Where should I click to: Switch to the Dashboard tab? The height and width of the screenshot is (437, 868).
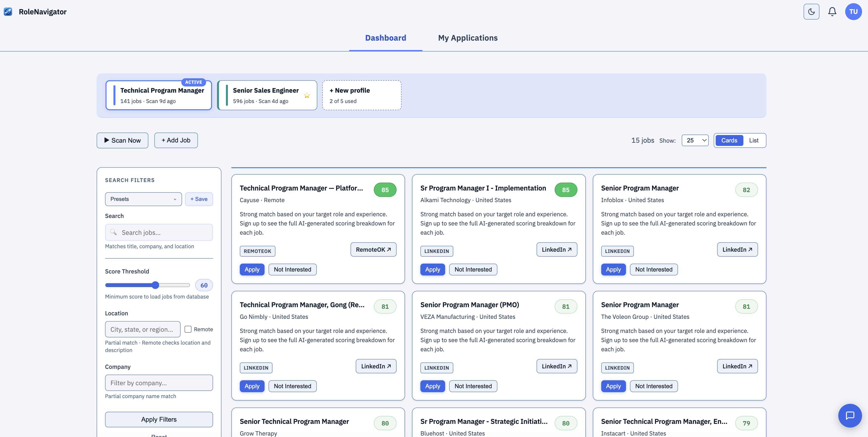pyautogui.click(x=385, y=38)
